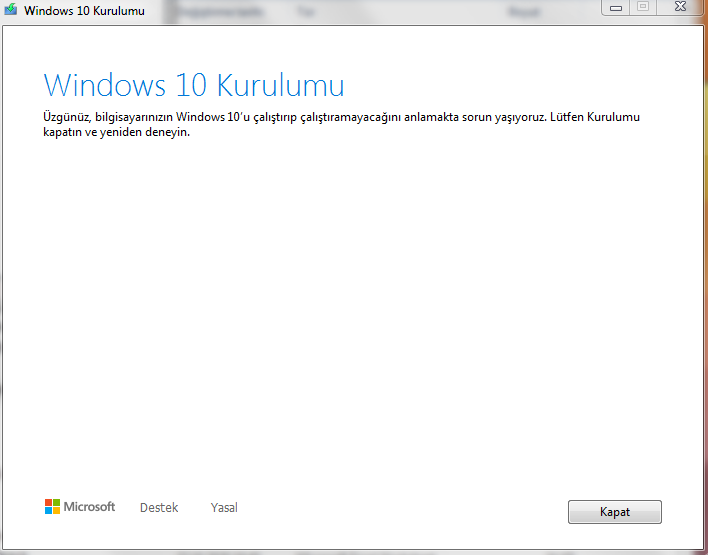
Task: Click the disabled maximize button
Action: point(643,7)
